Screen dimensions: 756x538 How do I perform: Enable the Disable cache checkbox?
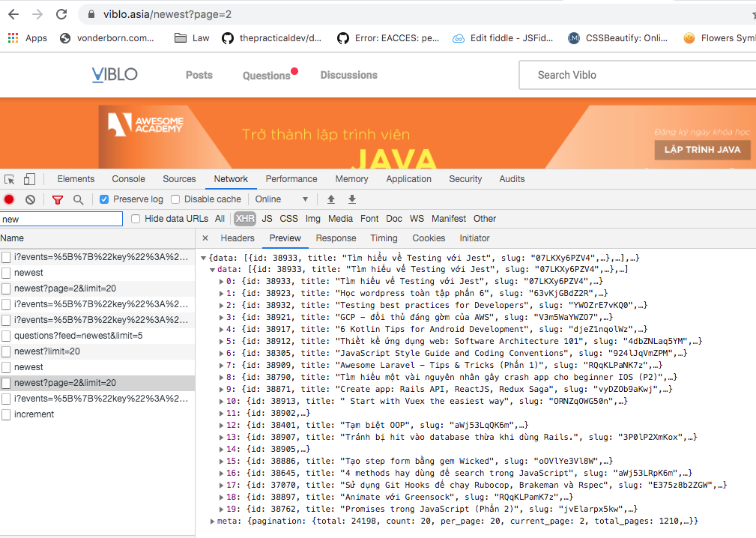(175, 199)
